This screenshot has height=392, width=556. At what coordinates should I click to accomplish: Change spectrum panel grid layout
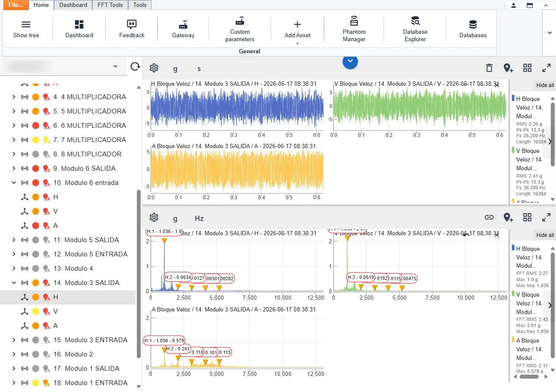pyautogui.click(x=527, y=217)
